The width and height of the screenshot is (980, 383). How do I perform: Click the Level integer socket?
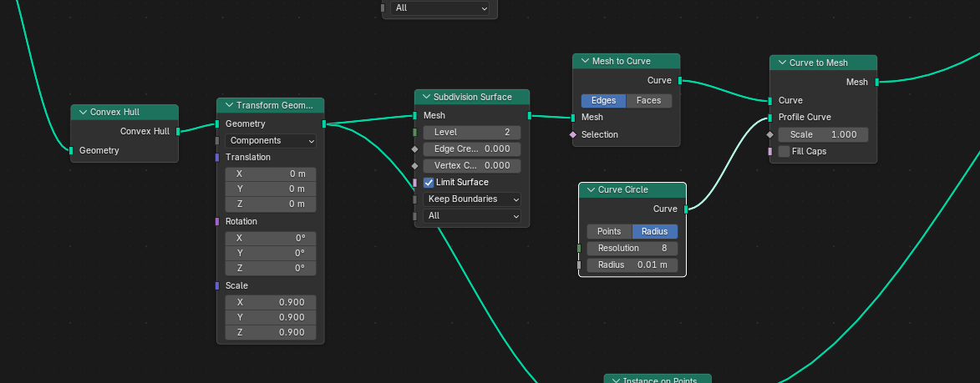414,132
